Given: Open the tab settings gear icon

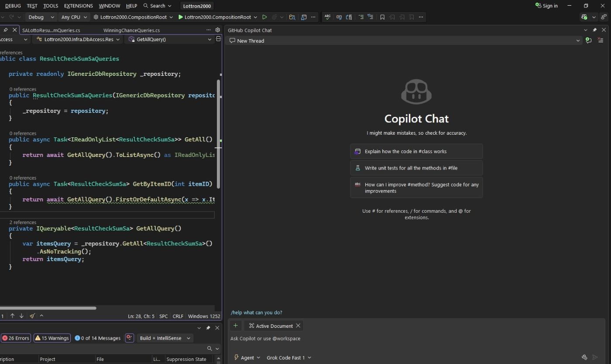Looking at the screenshot, I should pyautogui.click(x=218, y=30).
